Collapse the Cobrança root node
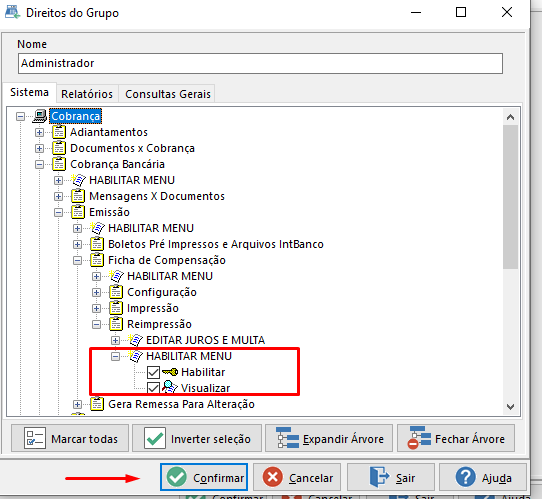Image resolution: width=542 pixels, height=499 pixels. click(x=20, y=116)
